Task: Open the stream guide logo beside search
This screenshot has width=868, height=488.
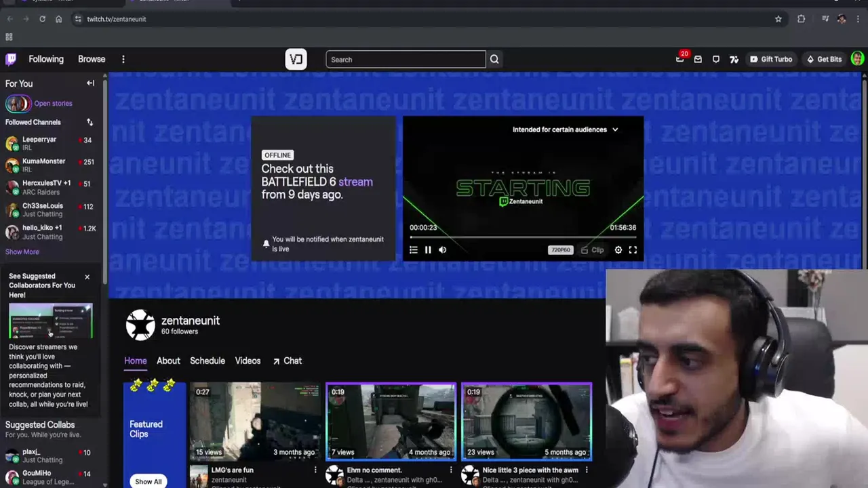Action: point(296,60)
